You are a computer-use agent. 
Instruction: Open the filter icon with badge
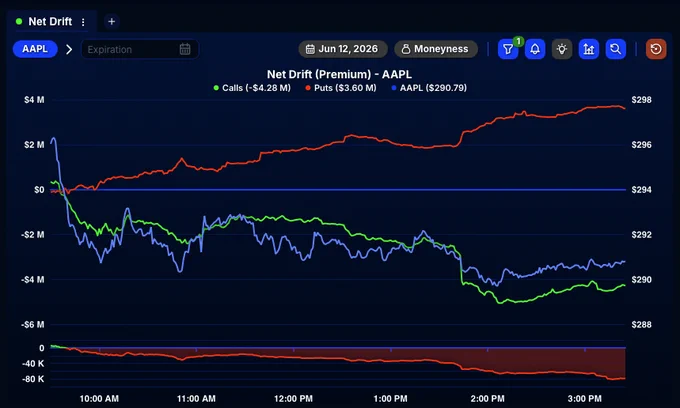508,49
